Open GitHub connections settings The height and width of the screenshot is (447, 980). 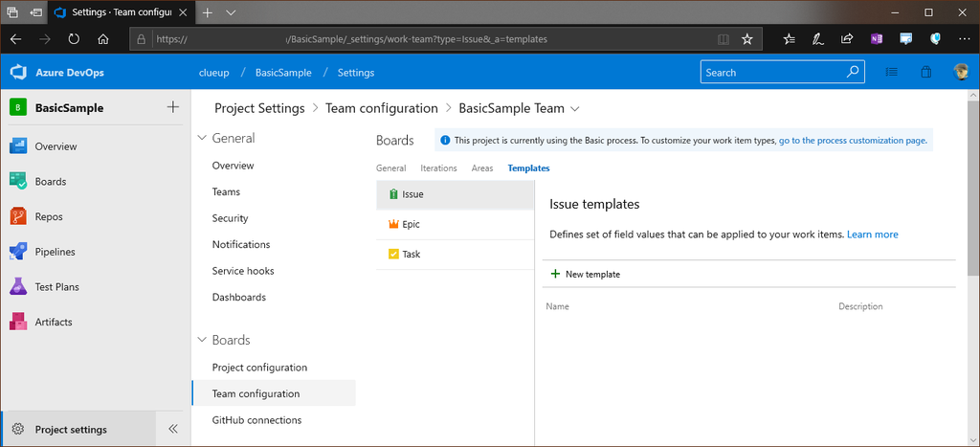click(x=256, y=420)
